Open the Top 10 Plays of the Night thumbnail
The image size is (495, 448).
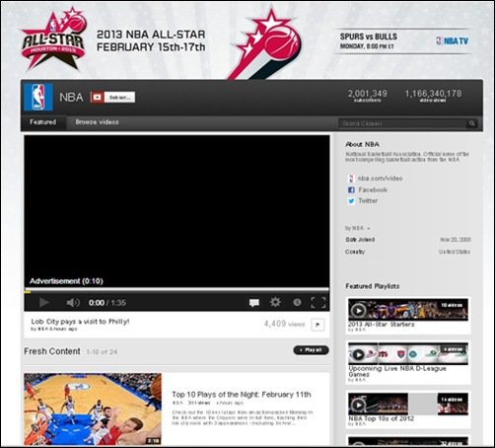point(93,409)
